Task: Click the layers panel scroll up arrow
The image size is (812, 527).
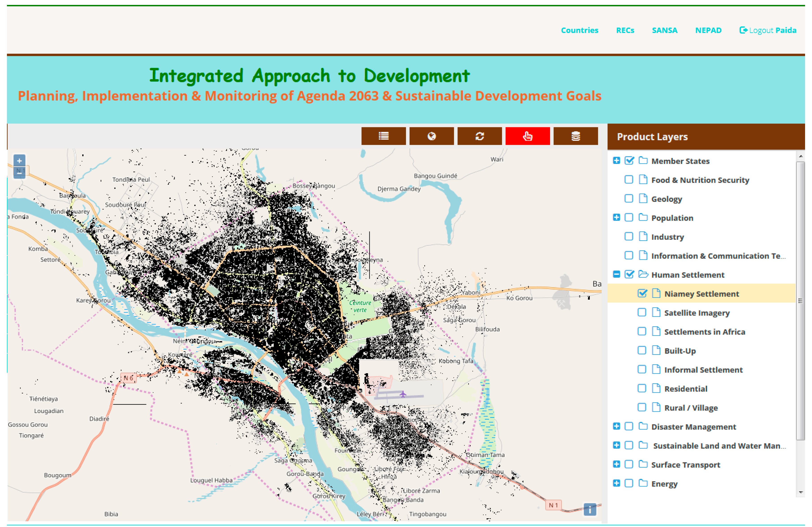Action: pyautogui.click(x=801, y=156)
